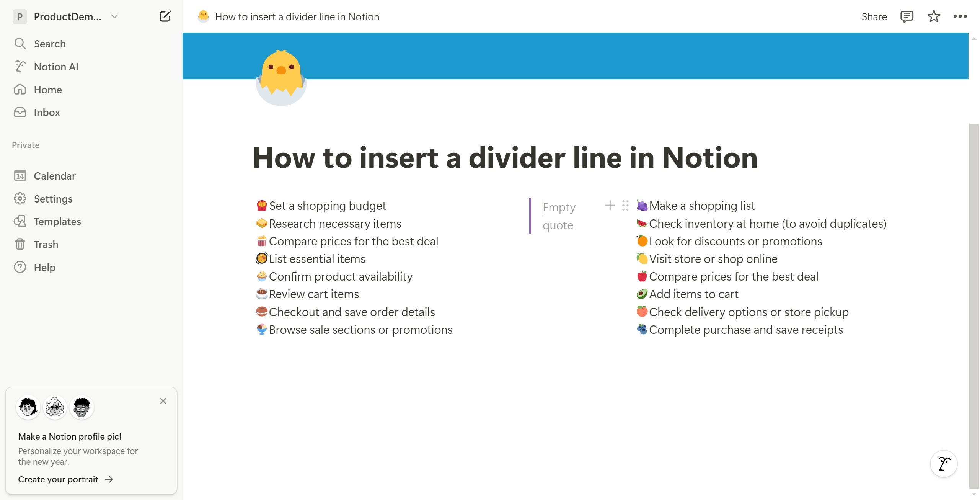This screenshot has height=500, width=980.
Task: Open the three-dot page options menu
Action: point(960,16)
